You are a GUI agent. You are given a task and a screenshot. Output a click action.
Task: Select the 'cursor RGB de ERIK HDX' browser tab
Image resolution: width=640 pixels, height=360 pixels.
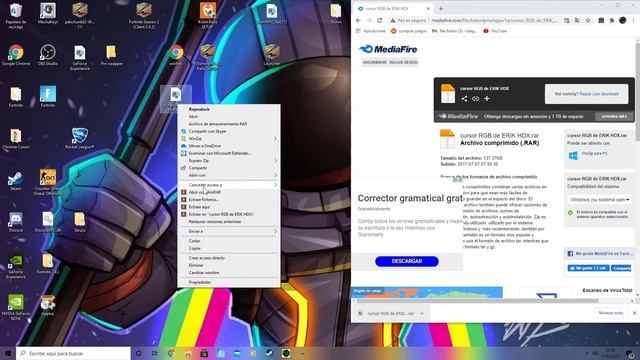point(393,8)
